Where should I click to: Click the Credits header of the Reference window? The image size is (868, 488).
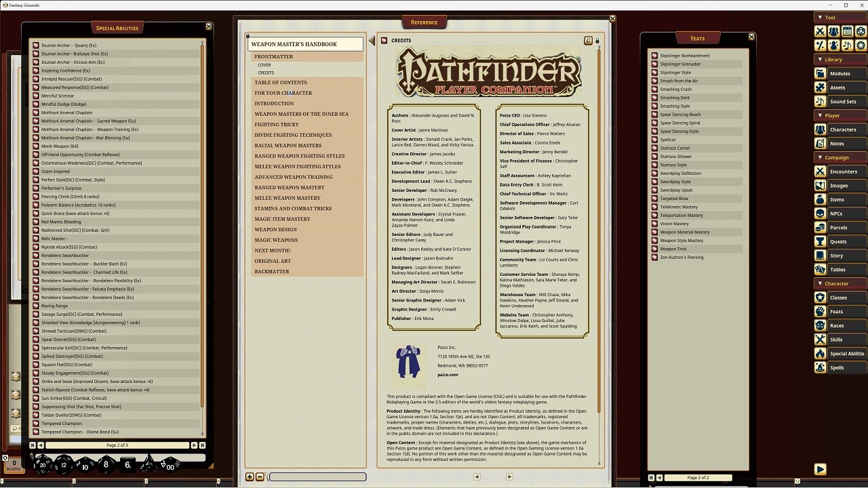click(x=401, y=40)
